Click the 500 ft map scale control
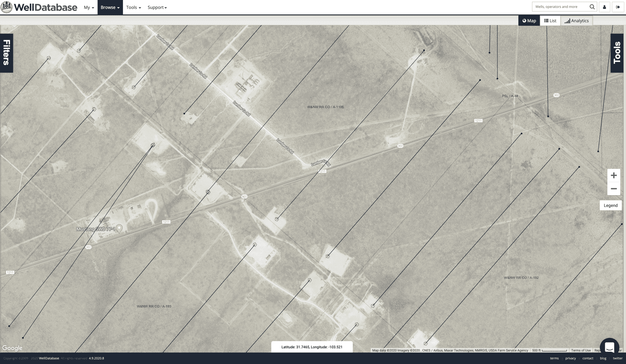Screen dimensions: 626x364 coord(550,350)
